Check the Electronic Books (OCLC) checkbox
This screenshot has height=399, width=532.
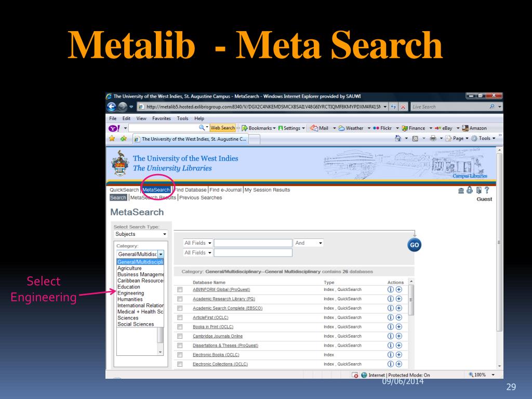click(x=180, y=355)
